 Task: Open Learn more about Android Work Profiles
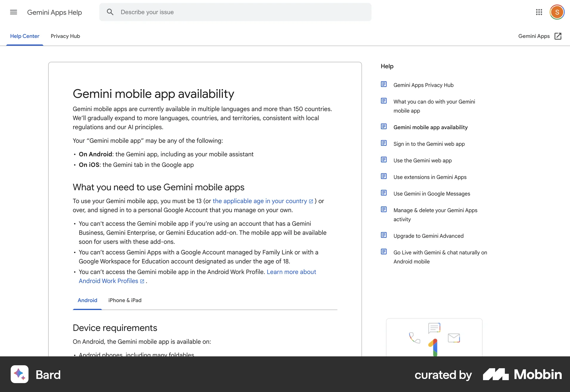109,281
